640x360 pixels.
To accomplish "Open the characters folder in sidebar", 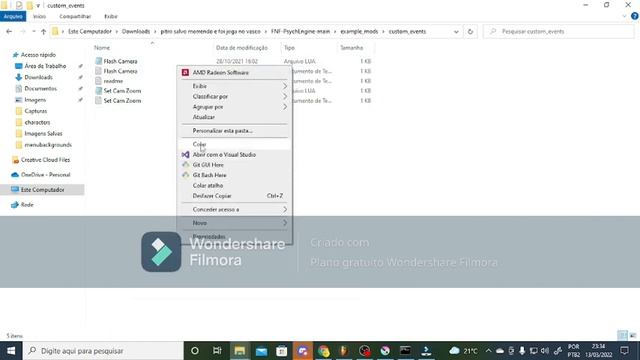I will pos(37,122).
